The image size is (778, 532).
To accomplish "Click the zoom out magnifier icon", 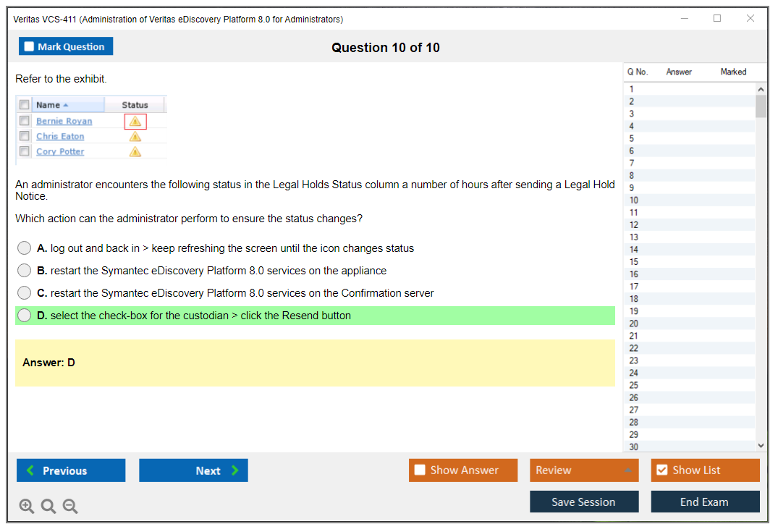I will (69, 507).
